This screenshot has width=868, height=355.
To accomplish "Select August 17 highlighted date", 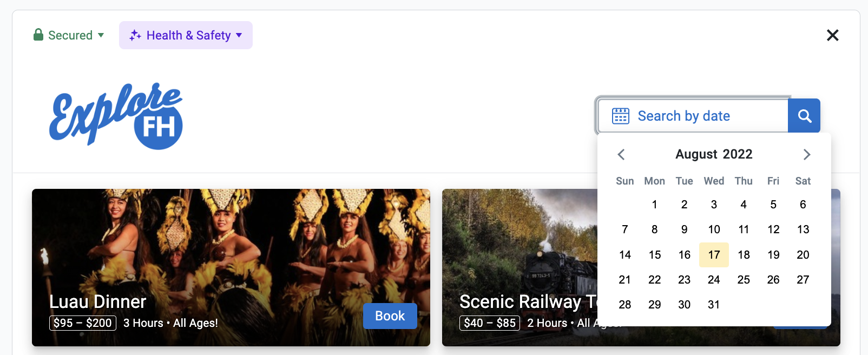I will click(x=714, y=255).
